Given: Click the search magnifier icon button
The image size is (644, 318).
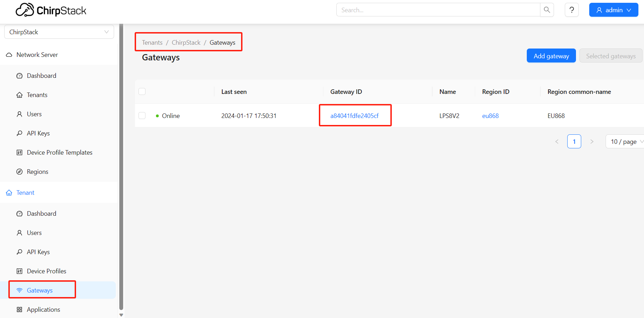Looking at the screenshot, I should (x=547, y=10).
